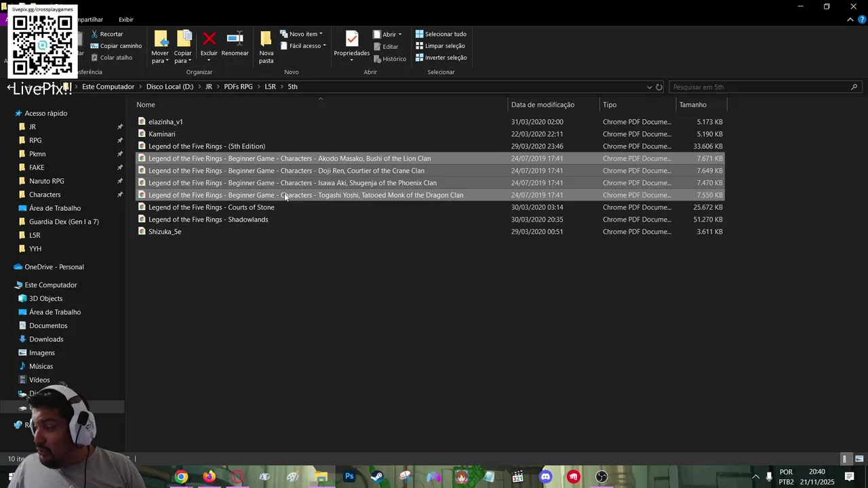Image resolution: width=868 pixels, height=488 pixels.
Task: Select the Shadowlands PDF
Action: [x=208, y=220]
